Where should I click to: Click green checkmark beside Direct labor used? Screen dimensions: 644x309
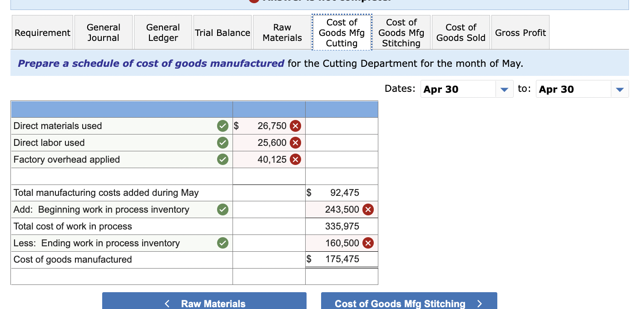[x=223, y=143]
